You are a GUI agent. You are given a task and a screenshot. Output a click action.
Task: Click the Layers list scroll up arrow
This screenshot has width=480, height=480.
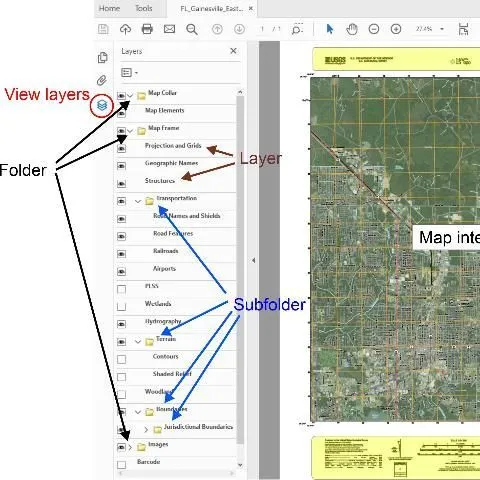coord(240,92)
